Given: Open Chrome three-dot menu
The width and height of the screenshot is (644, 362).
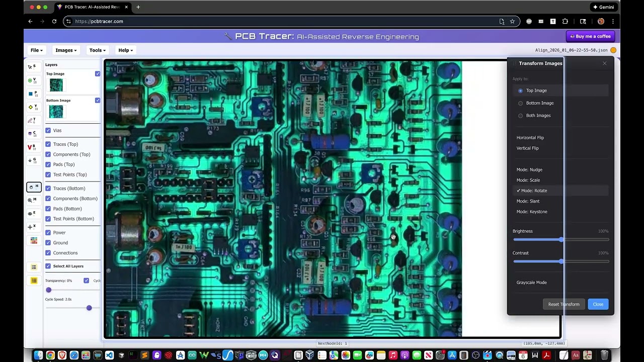Looking at the screenshot, I should click(x=613, y=21).
